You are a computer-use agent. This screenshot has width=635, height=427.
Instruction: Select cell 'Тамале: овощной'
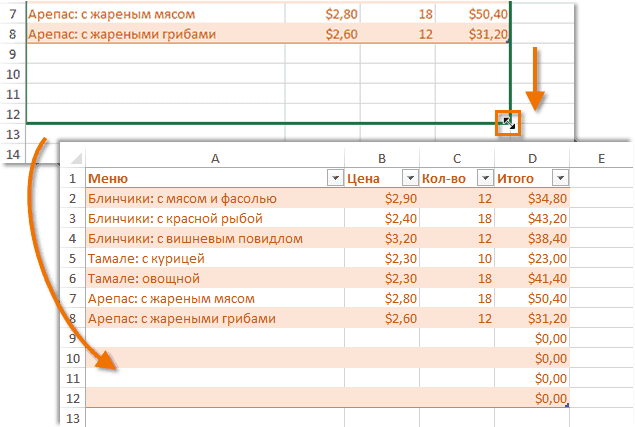pyautogui.click(x=215, y=278)
